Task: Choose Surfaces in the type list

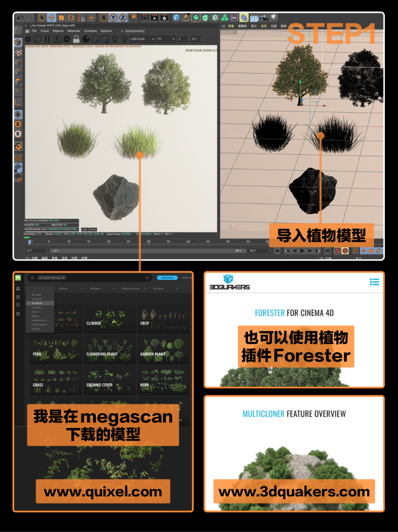Action: (x=37, y=308)
